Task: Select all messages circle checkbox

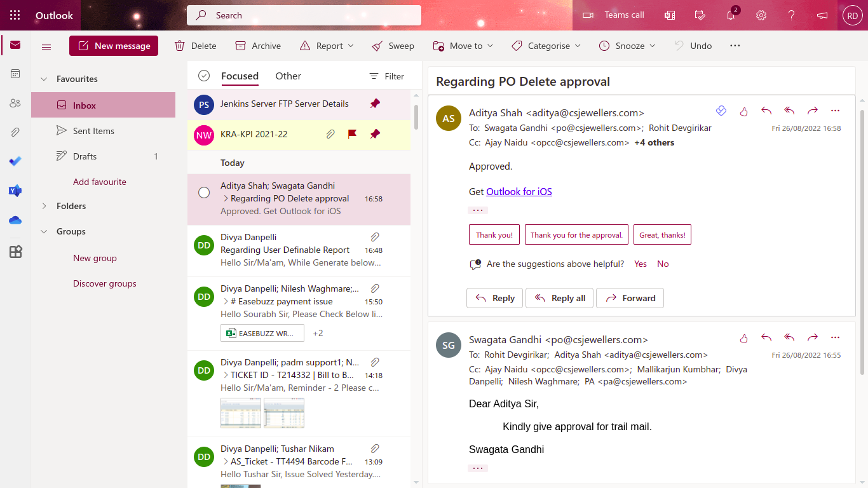Action: click(x=204, y=76)
